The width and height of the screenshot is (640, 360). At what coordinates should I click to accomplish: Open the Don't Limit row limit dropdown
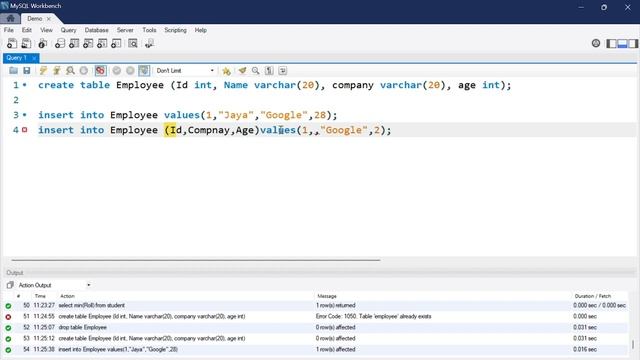[x=185, y=71]
